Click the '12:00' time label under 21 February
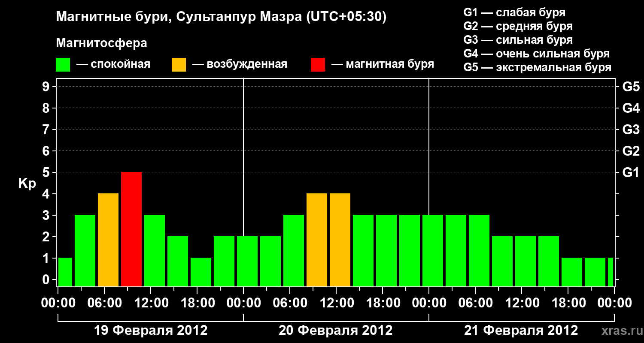Viewport: 644px width, 343px height. pyautogui.click(x=522, y=303)
